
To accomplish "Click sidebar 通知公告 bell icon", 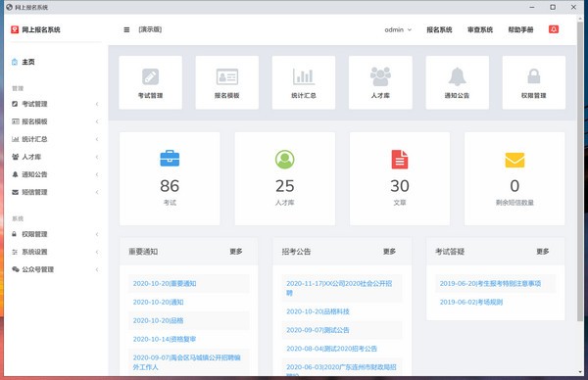I will pyautogui.click(x=15, y=174).
